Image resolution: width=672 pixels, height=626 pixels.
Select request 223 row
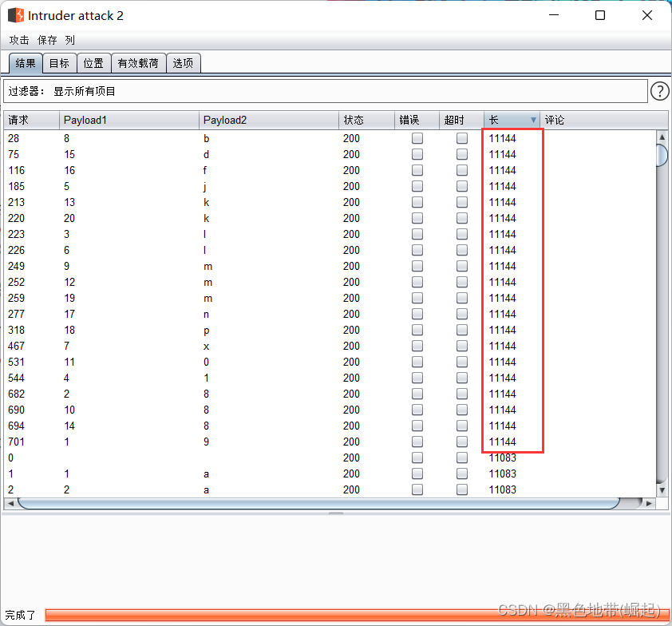point(330,234)
